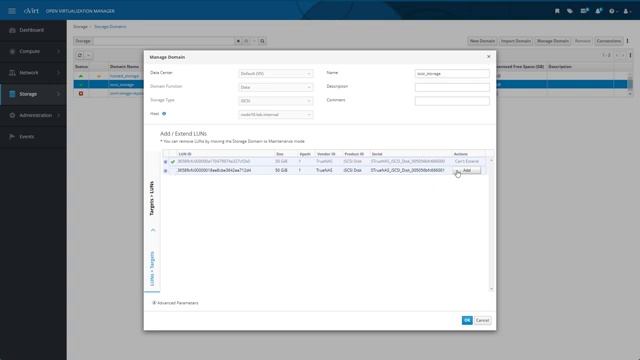Click the Dashboard sidebar icon
Screen dimensions: 640x360
point(12,30)
